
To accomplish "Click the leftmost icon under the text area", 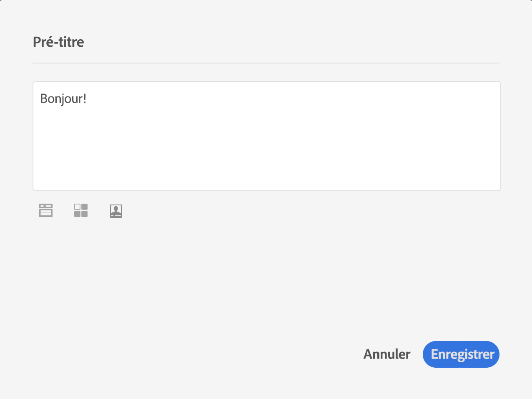I will [46, 211].
